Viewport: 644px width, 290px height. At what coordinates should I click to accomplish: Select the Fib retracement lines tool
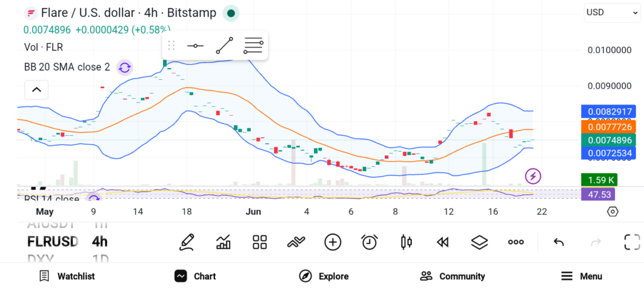click(253, 45)
